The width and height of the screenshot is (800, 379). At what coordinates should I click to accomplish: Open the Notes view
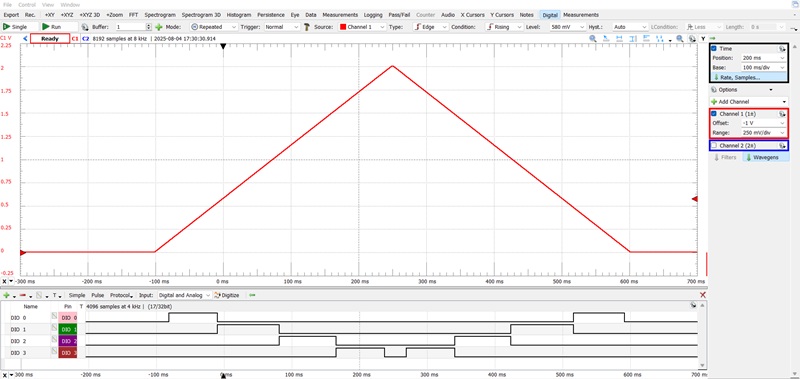[527, 15]
